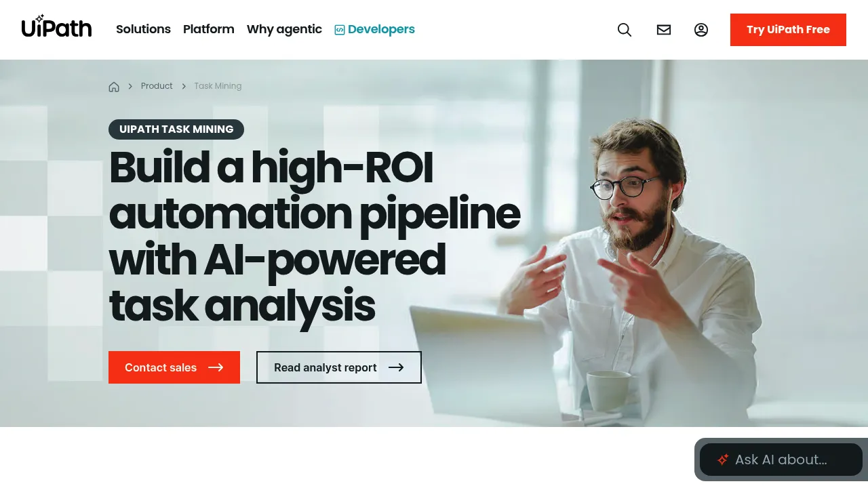Image resolution: width=868 pixels, height=488 pixels.
Task: Click the UiPath logo
Action: click(56, 26)
